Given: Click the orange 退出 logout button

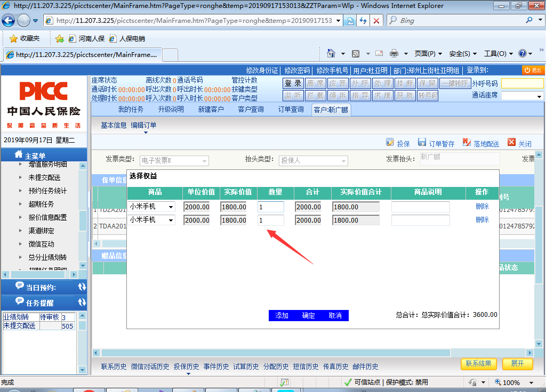Looking at the screenshot, I should pyautogui.click(x=533, y=70).
